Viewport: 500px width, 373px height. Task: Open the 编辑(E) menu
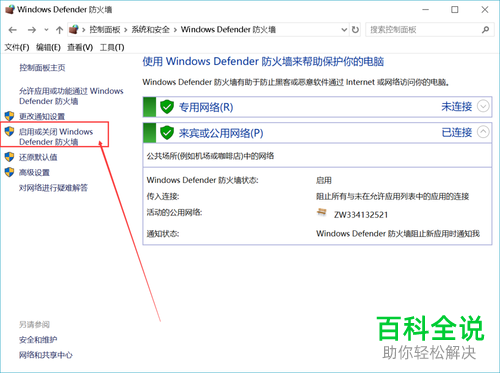tap(48, 47)
